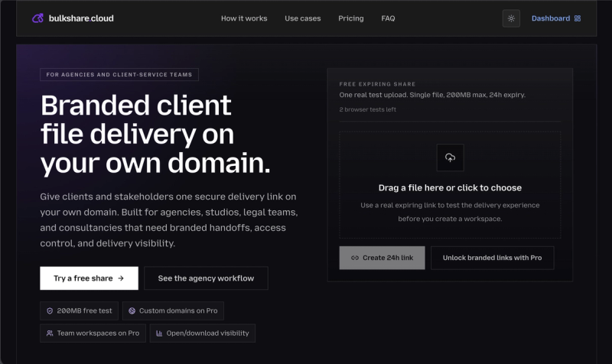Click the bar chart icon on Open/download visibility
Screen dimensions: 612x364
[159, 333]
